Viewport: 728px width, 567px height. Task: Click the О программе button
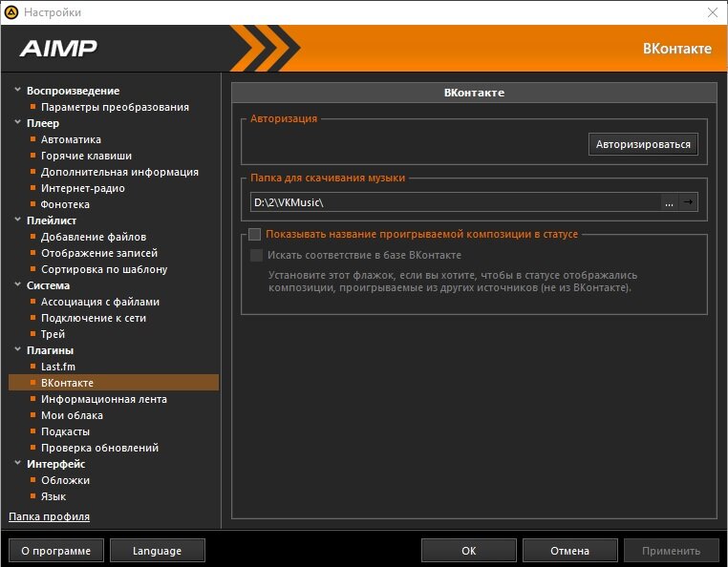pos(56,551)
